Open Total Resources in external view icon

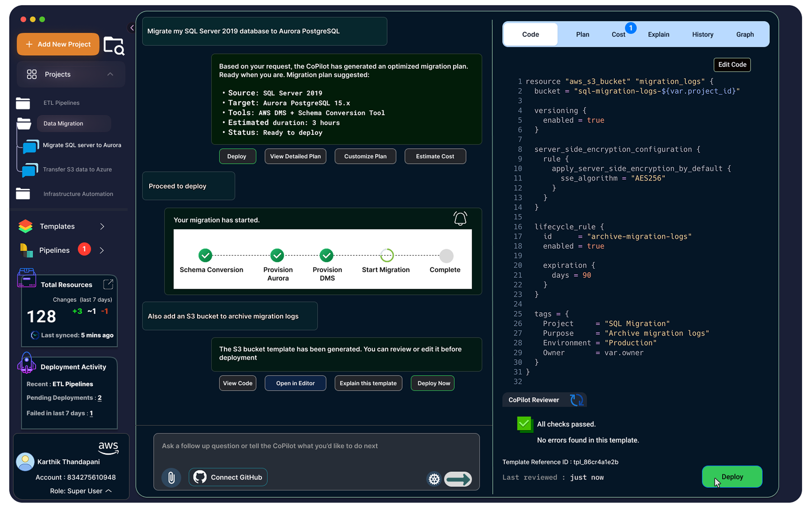point(108,284)
